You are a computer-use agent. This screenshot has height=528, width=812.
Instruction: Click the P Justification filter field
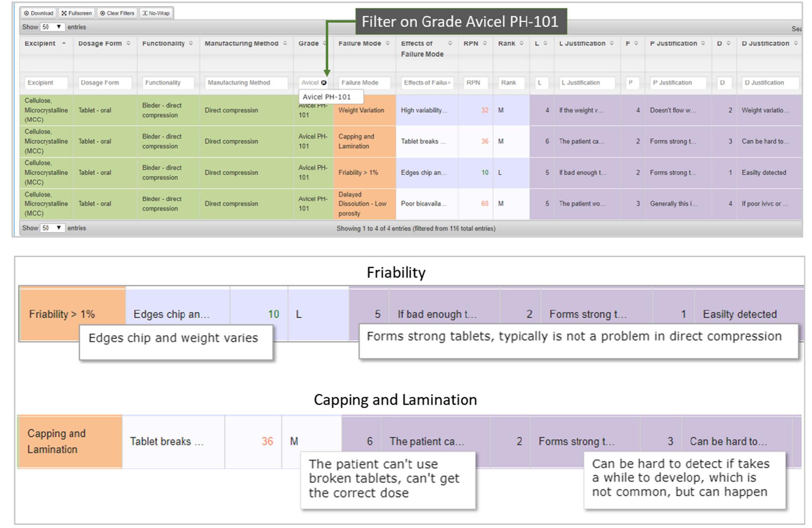678,83
